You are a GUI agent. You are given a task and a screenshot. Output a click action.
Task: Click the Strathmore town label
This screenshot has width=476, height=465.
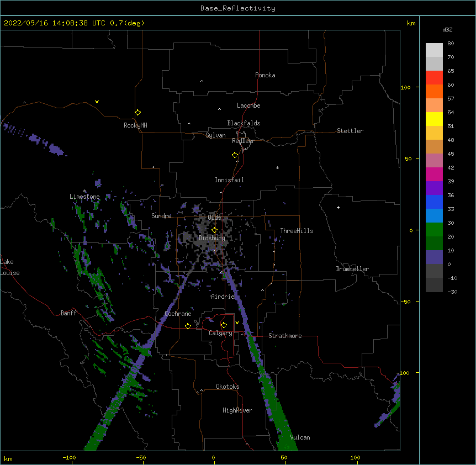point(285,336)
